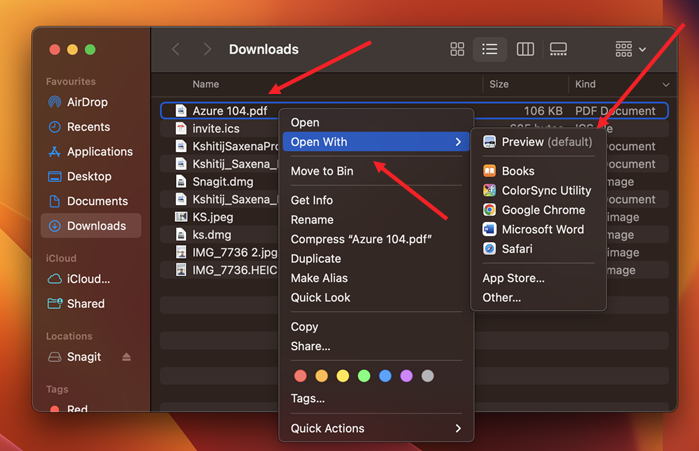Screen dimensions: 699x451
Task: Open the PDF with ColorSync Utility
Action: coord(538,191)
